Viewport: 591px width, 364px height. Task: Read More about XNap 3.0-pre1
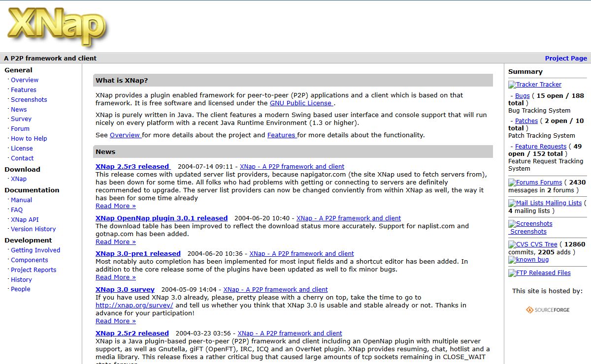(x=116, y=277)
